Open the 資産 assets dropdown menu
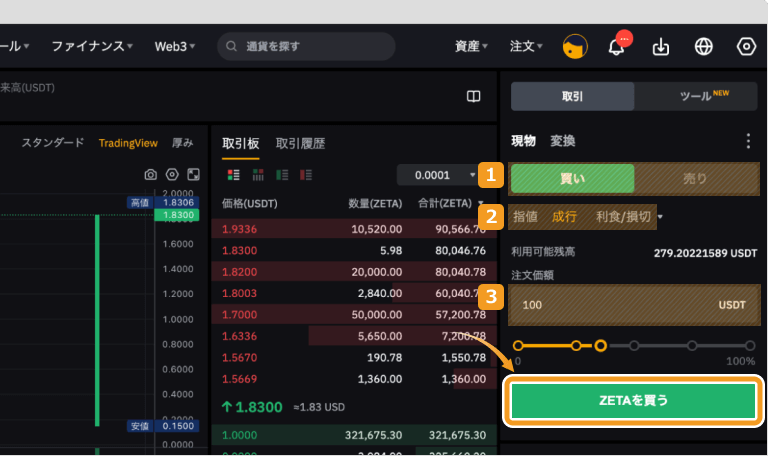Screen dimensions: 768x456 (x=471, y=46)
